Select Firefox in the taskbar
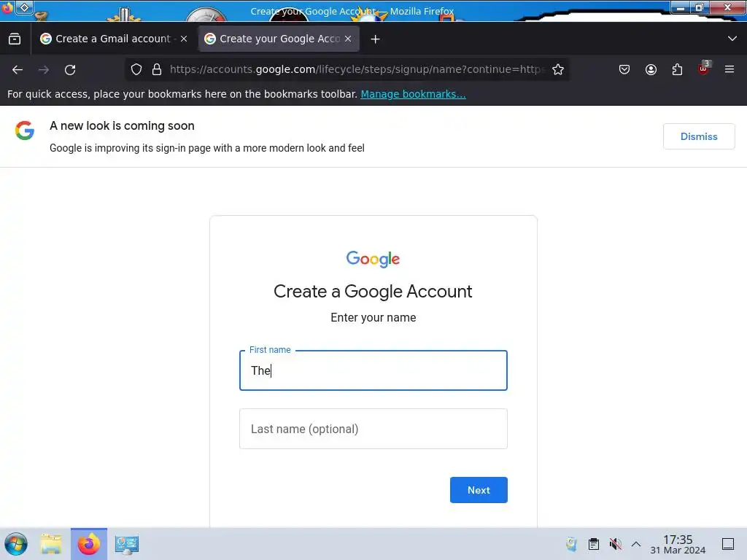 89,544
